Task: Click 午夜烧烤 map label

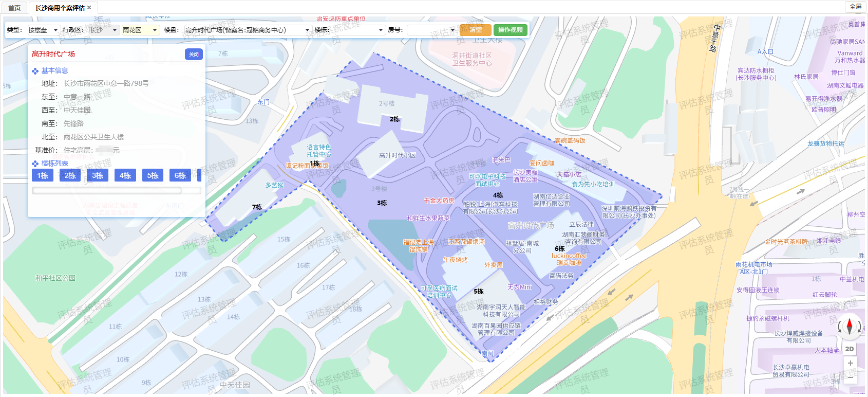Action: pos(456,260)
